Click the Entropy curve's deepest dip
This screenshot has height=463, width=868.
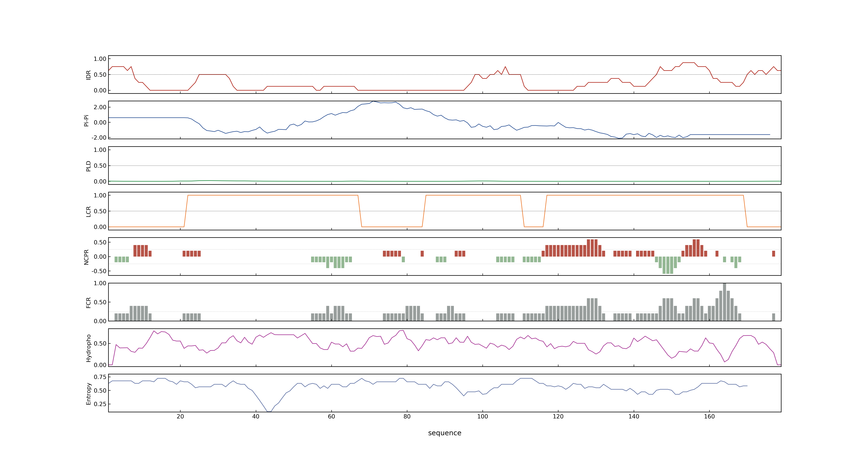(x=269, y=411)
